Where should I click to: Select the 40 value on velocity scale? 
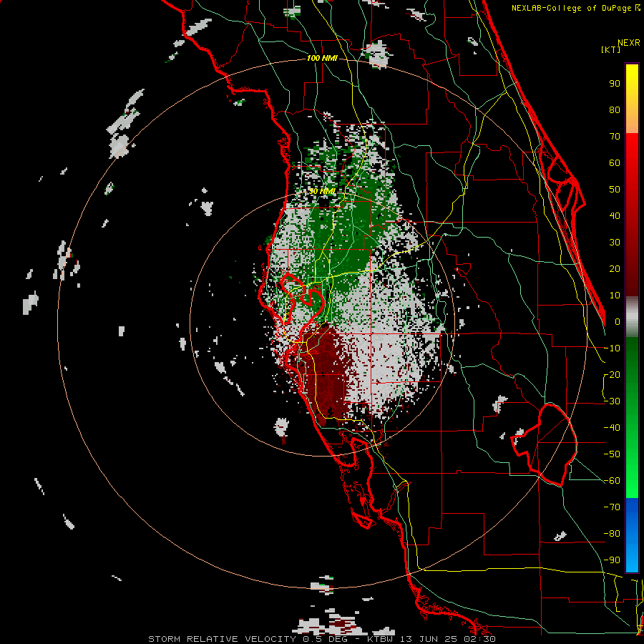(615, 215)
